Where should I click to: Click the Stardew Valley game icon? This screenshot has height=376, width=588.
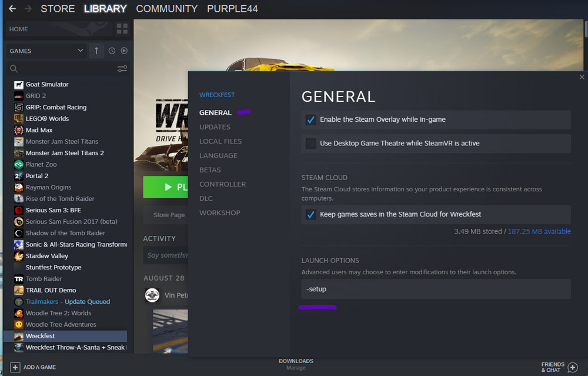click(x=19, y=257)
